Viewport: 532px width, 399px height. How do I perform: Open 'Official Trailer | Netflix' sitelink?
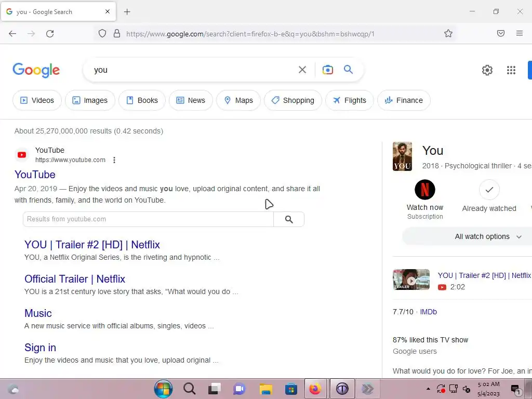click(x=75, y=279)
